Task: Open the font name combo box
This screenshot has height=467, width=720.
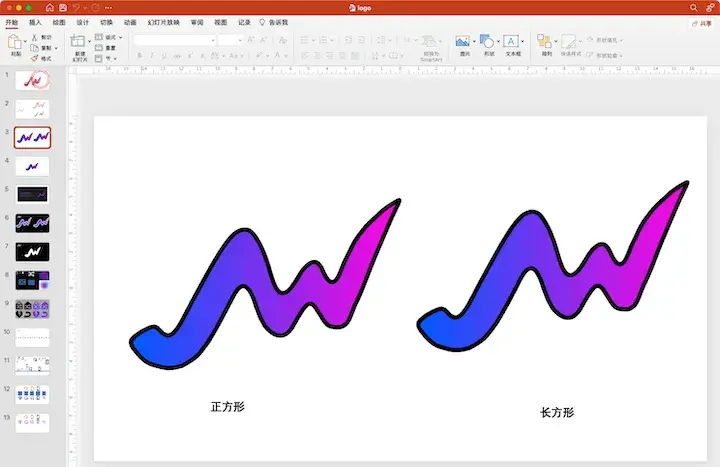Action: pyautogui.click(x=174, y=40)
